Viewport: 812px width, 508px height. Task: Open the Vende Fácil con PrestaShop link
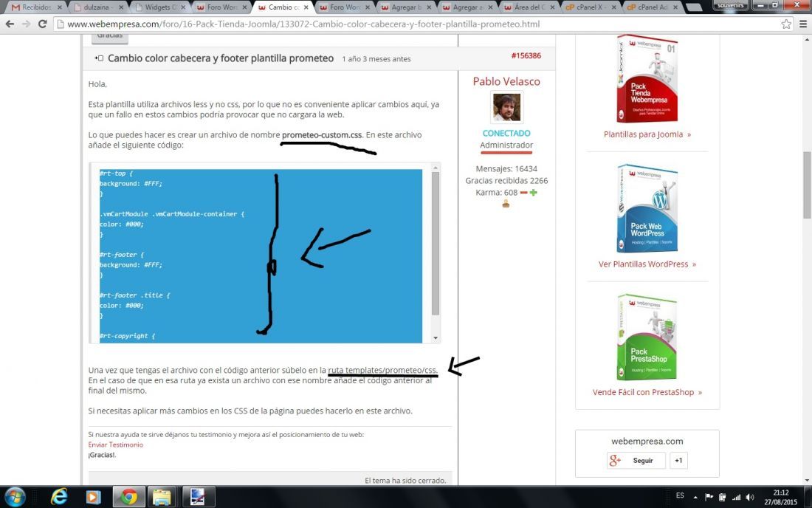tap(647, 392)
